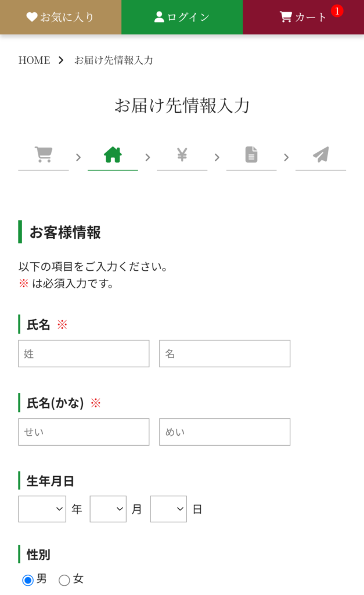Focus the 姓 last name field
This screenshot has height=595, width=364.
pos(84,353)
